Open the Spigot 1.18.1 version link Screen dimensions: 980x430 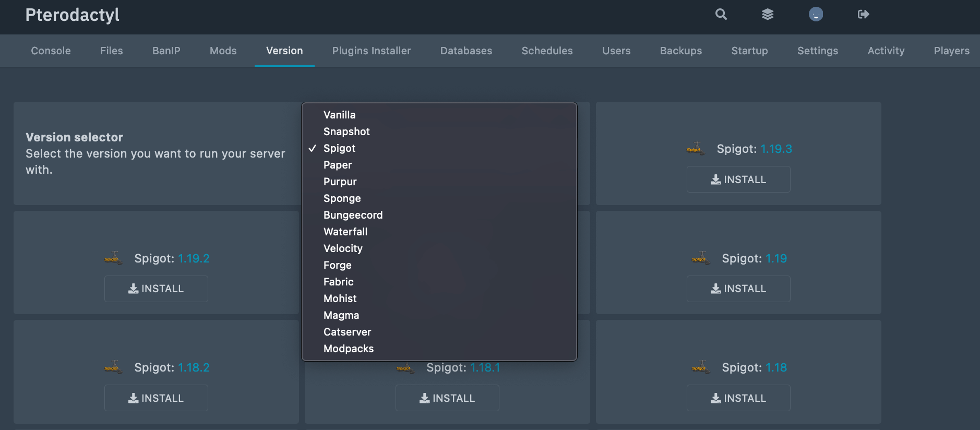(485, 367)
